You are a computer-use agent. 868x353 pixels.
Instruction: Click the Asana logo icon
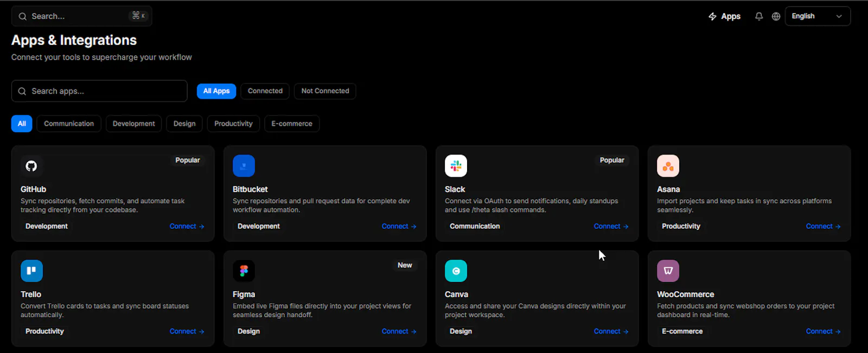[668, 166]
